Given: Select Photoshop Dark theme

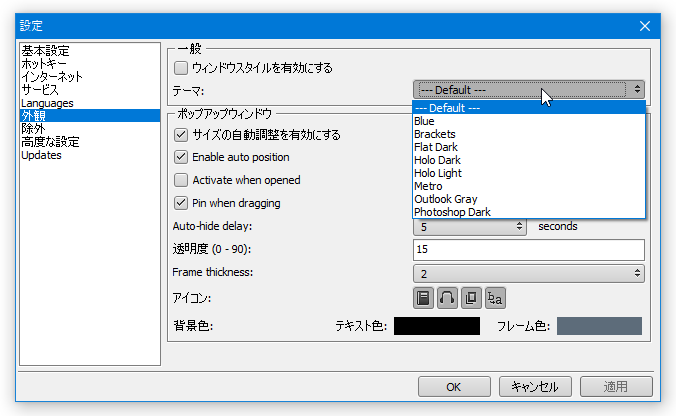Looking at the screenshot, I should (529, 212).
